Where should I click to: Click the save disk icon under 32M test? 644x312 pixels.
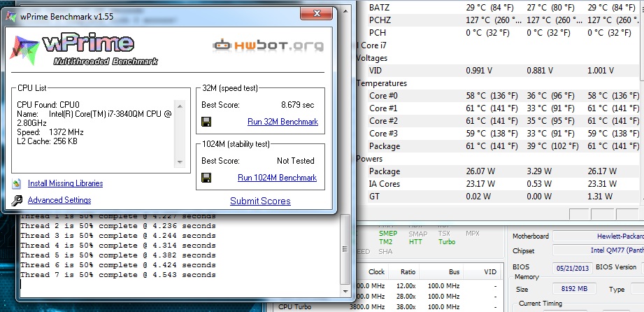(206, 122)
